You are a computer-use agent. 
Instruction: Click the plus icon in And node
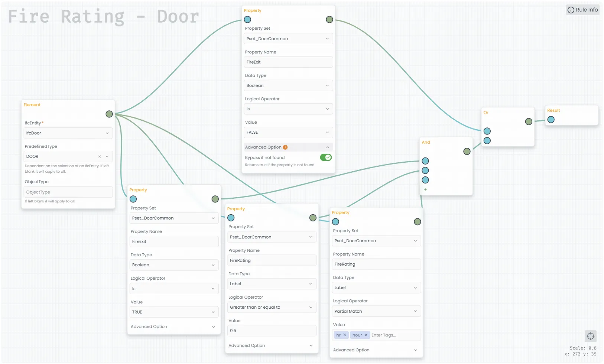coord(425,189)
